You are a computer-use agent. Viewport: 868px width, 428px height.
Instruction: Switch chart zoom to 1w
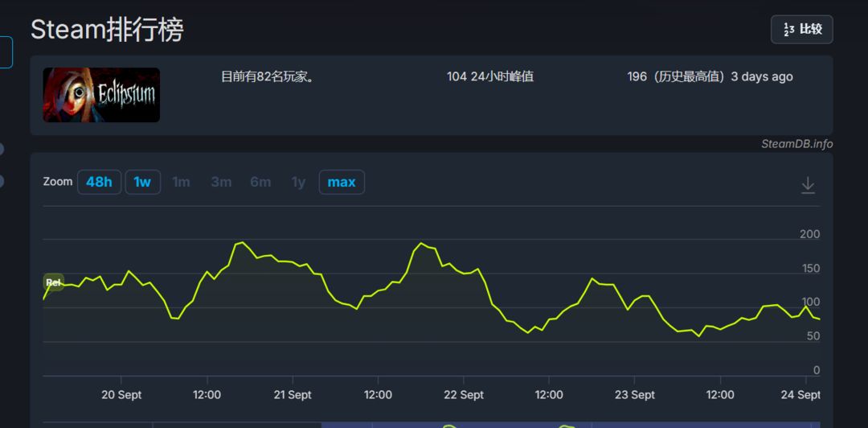pos(142,182)
